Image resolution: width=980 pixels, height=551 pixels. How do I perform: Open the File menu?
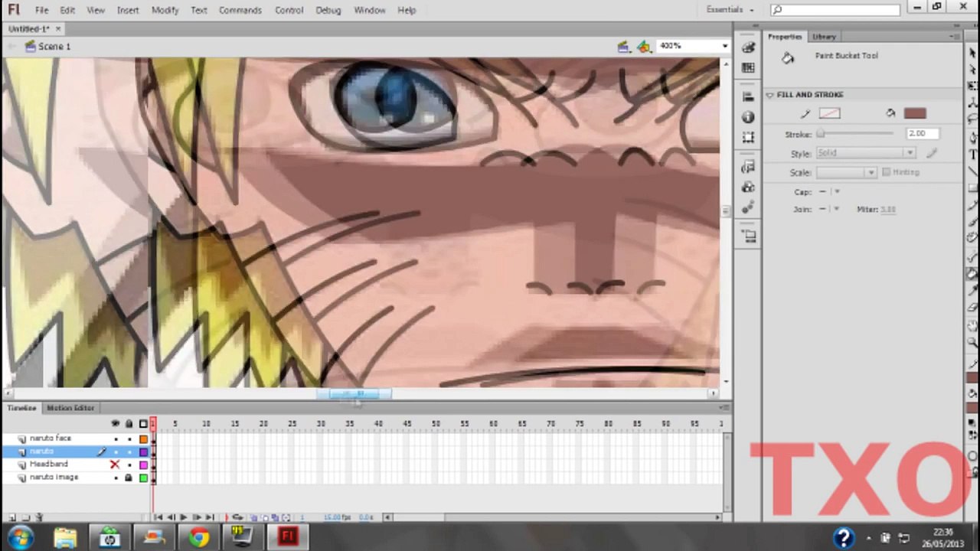pos(41,10)
